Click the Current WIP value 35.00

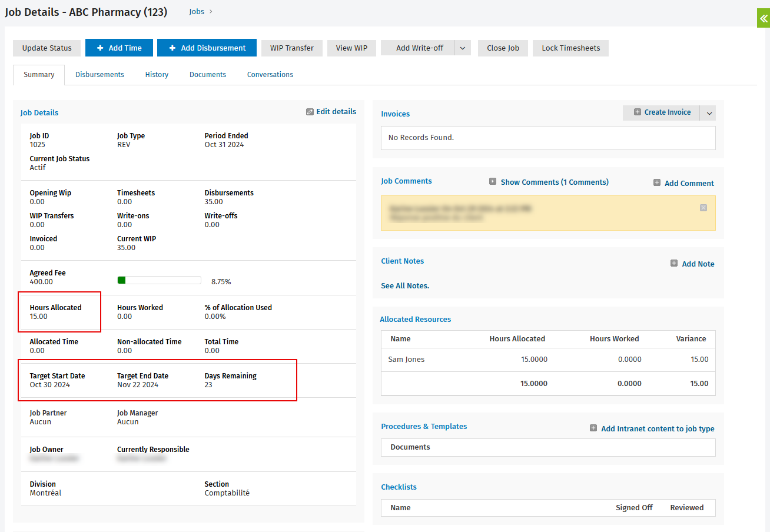coord(126,248)
